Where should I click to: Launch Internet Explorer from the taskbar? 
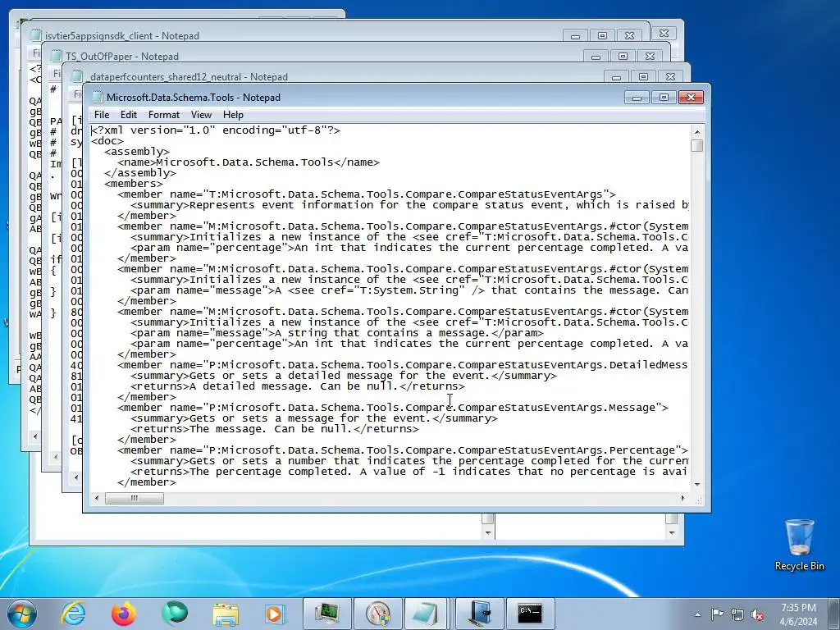pos(73,614)
